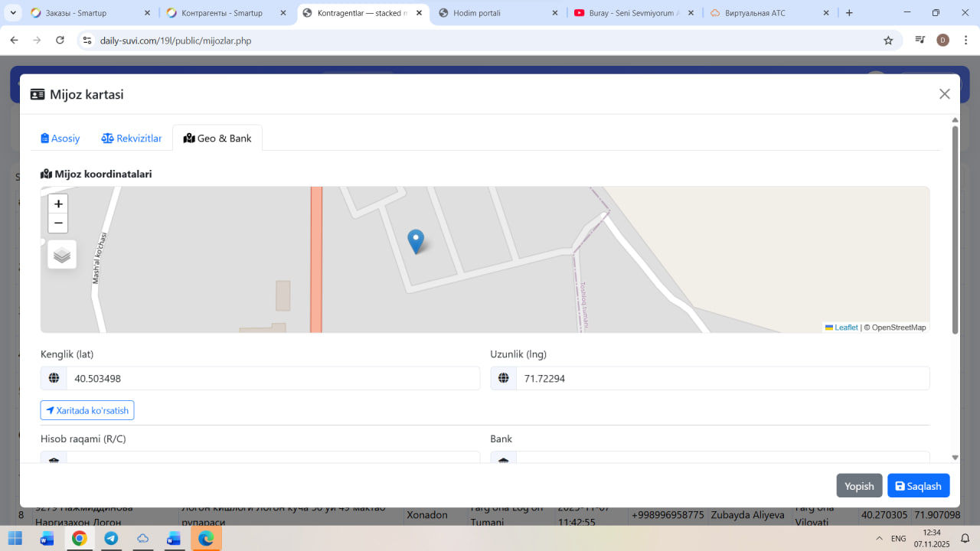Close the Mijoz kartasi dialog
This screenshot has height=551, width=980.
(944, 94)
